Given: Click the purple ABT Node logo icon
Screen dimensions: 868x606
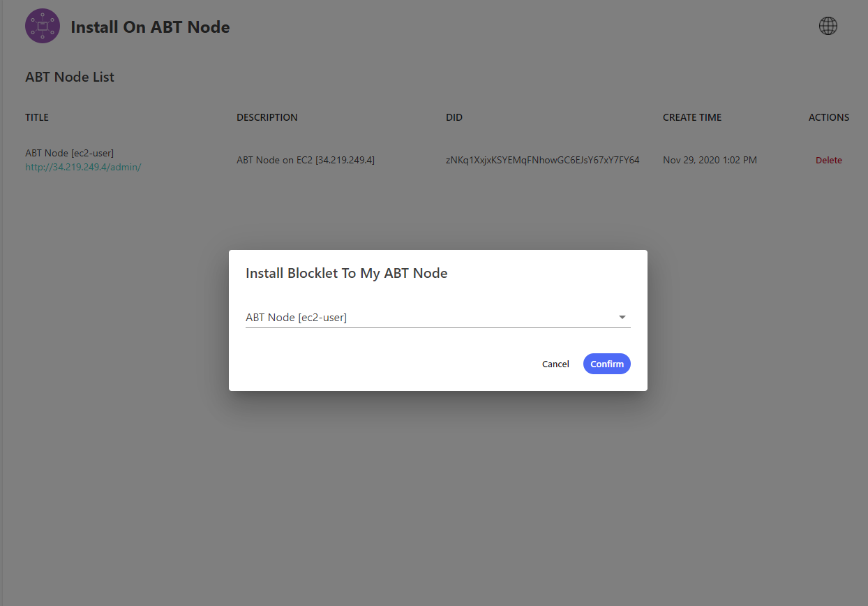Looking at the screenshot, I should (43, 27).
